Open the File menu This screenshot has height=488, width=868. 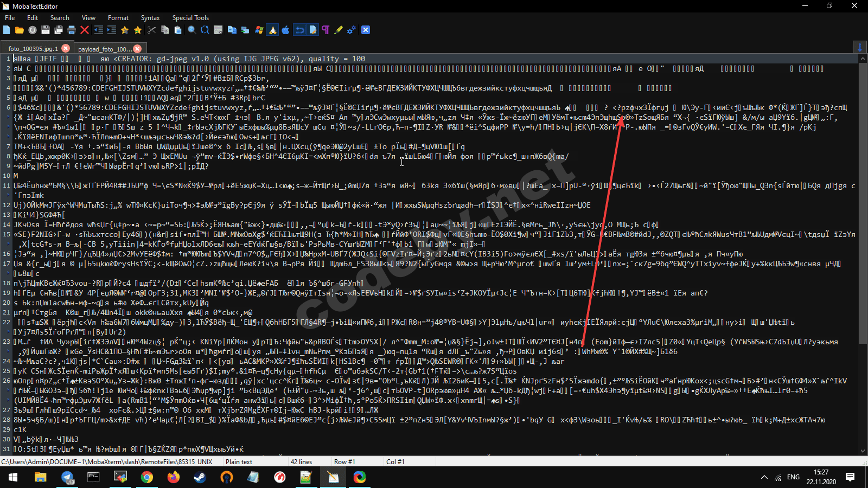(x=10, y=18)
